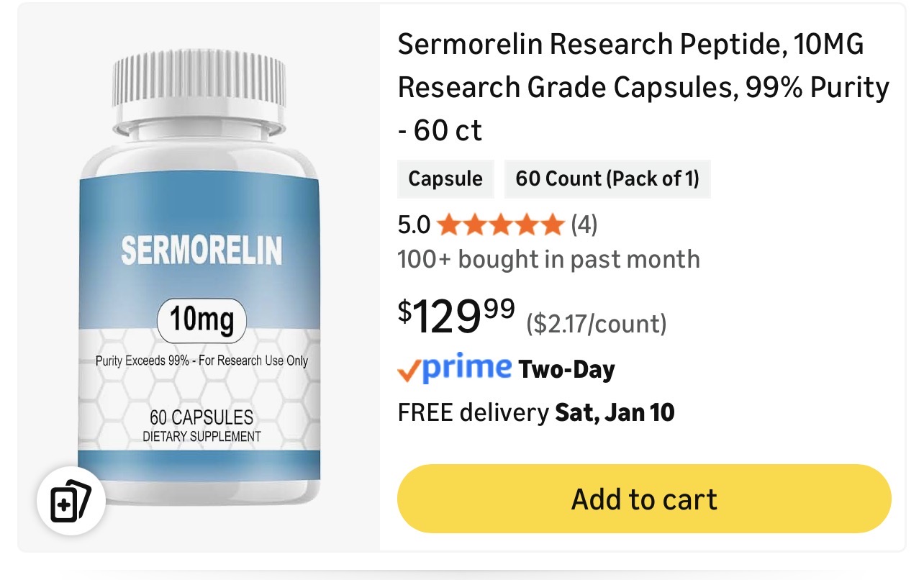This screenshot has width=924, height=580.
Task: Open the Sermorelin Research Peptide title link
Action: click(643, 88)
